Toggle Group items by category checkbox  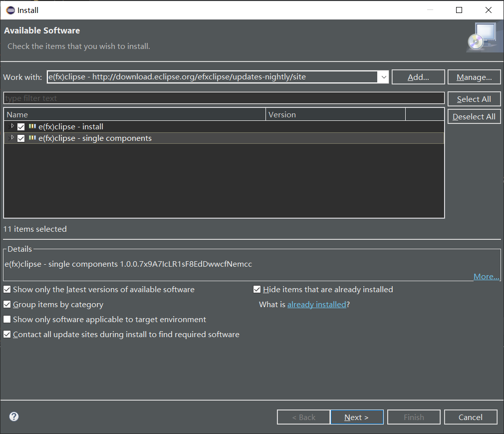7,304
